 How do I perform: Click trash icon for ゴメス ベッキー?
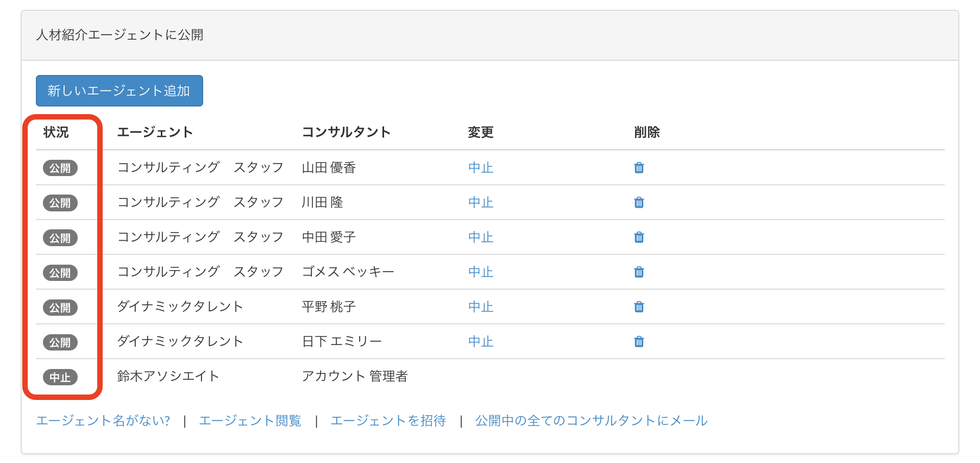tap(639, 272)
